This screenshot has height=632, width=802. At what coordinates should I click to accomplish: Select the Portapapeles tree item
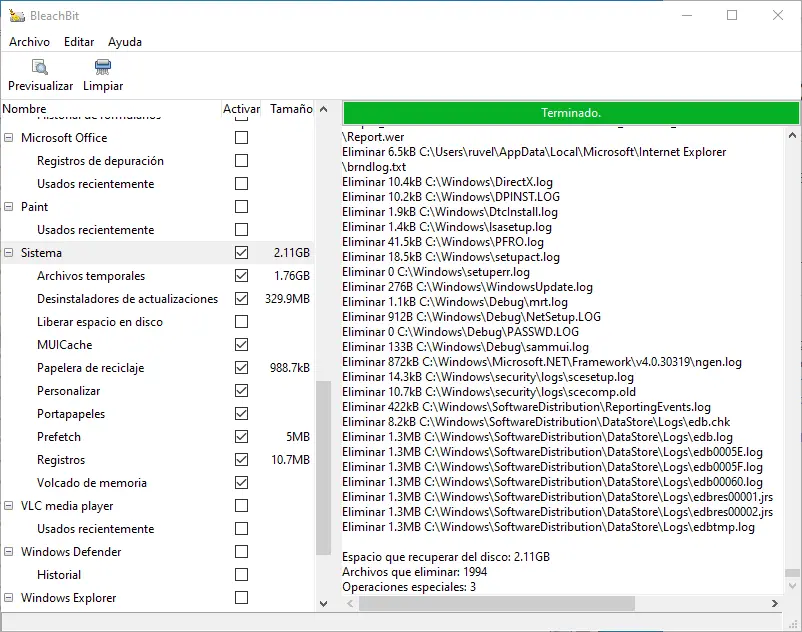71,414
